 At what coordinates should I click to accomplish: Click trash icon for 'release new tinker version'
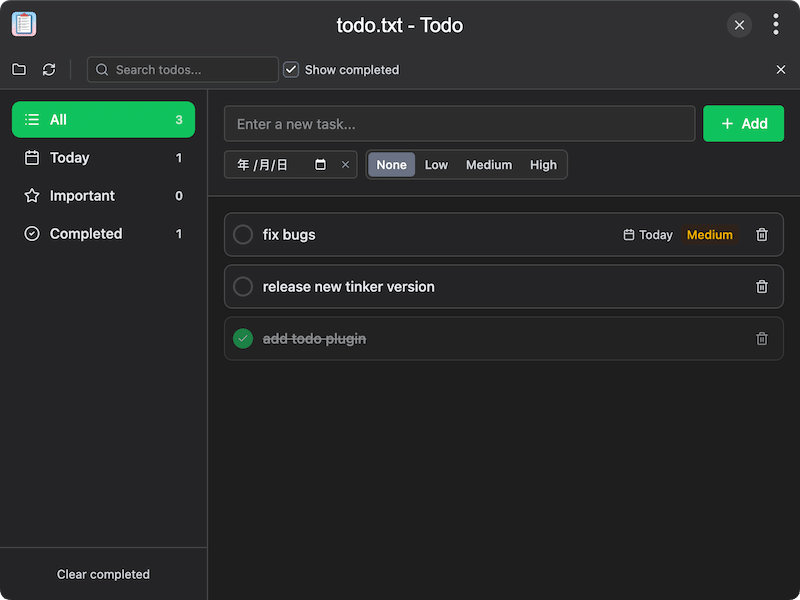point(762,287)
